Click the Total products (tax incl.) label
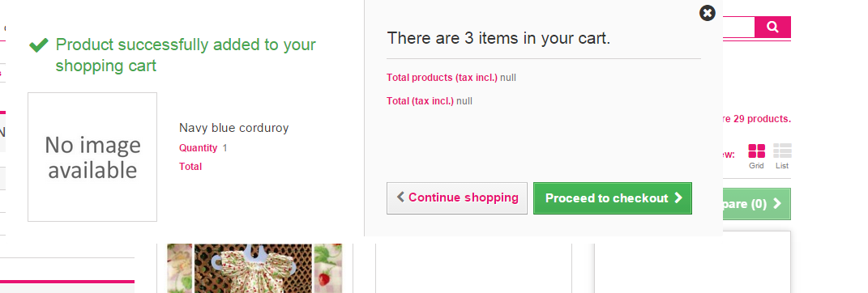 (x=442, y=78)
